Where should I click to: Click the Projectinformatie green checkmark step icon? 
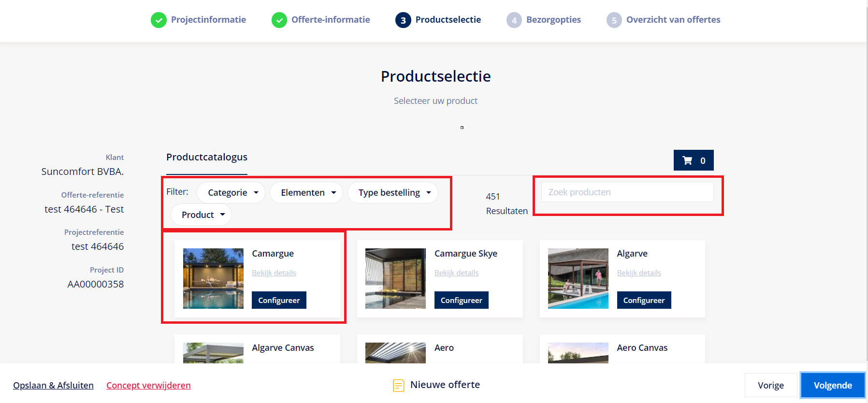(x=159, y=20)
